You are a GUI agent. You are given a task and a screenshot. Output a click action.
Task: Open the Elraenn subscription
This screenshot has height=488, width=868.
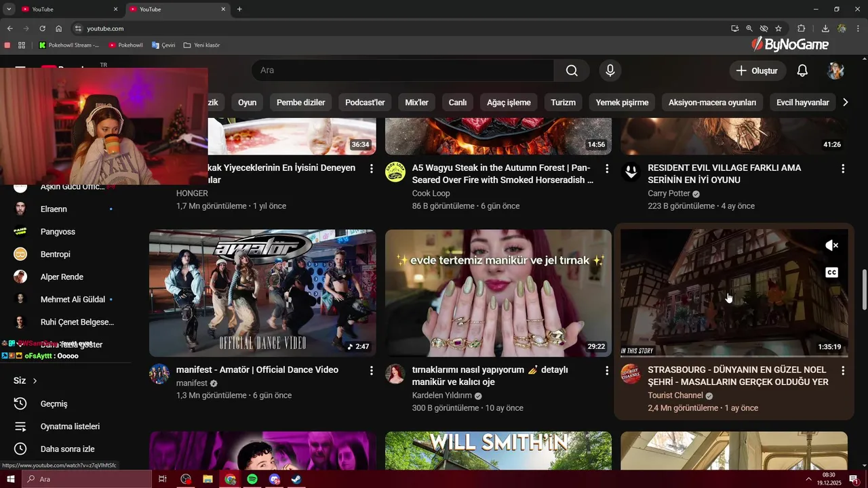66,209
